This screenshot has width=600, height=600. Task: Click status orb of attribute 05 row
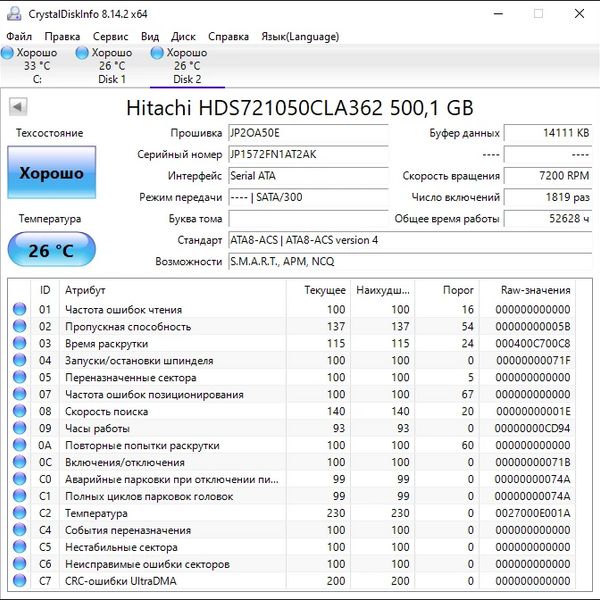pyautogui.click(x=20, y=377)
